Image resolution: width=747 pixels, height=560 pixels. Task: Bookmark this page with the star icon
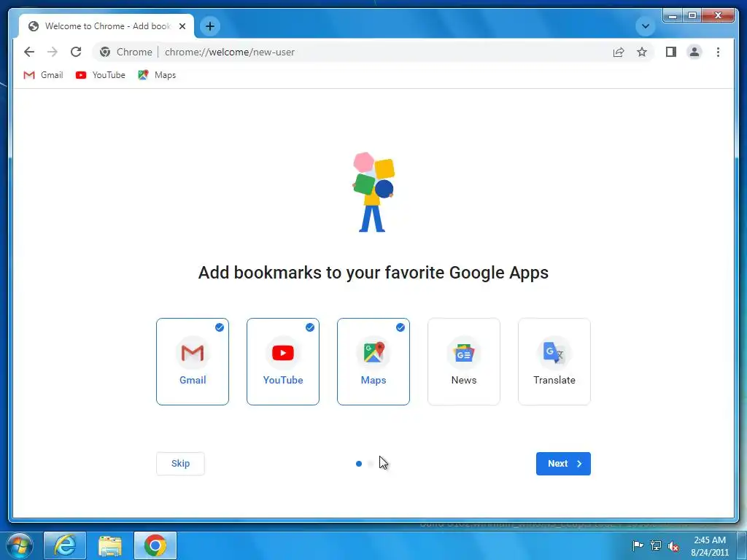coord(642,52)
